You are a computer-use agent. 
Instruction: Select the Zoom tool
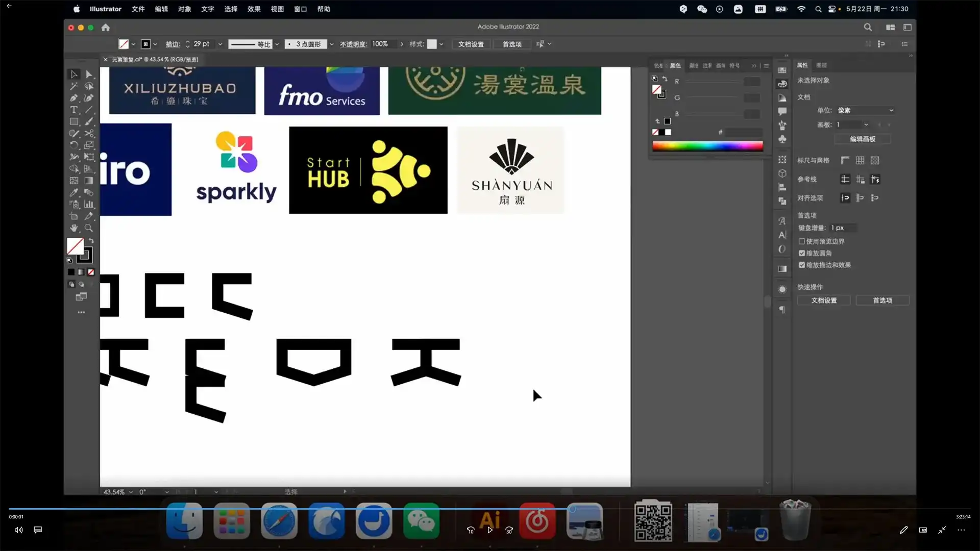point(89,228)
